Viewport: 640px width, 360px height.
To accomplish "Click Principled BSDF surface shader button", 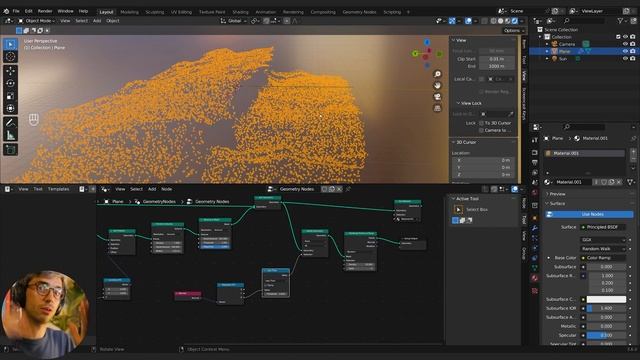I will pos(603,227).
